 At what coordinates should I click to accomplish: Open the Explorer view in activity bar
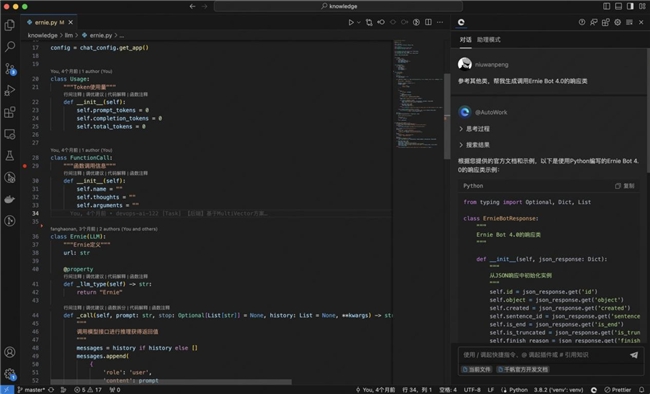click(10, 25)
